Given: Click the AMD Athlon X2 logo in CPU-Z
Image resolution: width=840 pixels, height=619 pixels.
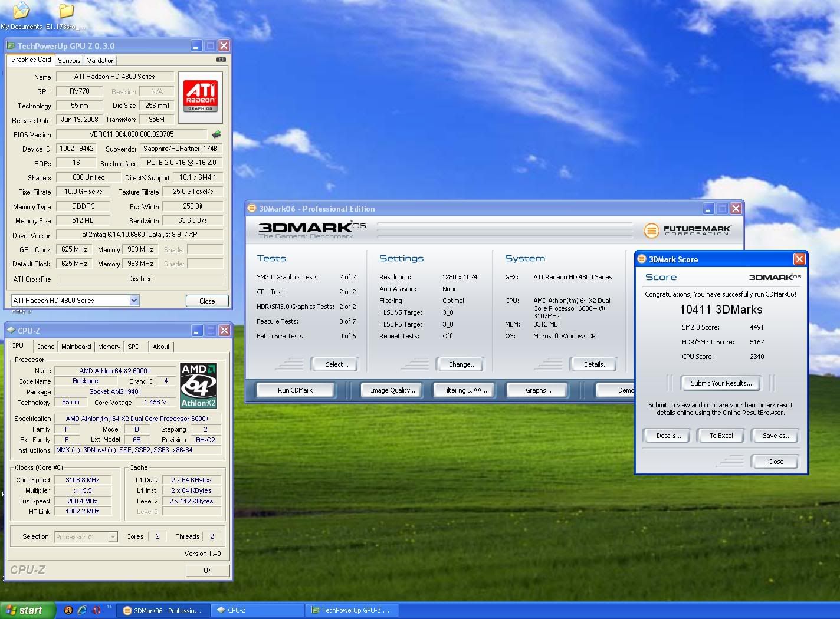Looking at the screenshot, I should [x=198, y=386].
